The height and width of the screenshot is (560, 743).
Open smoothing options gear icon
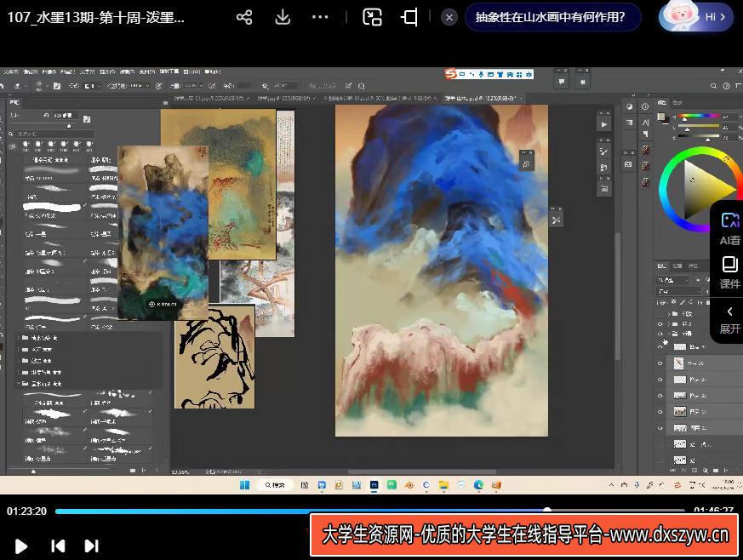coord(265,86)
